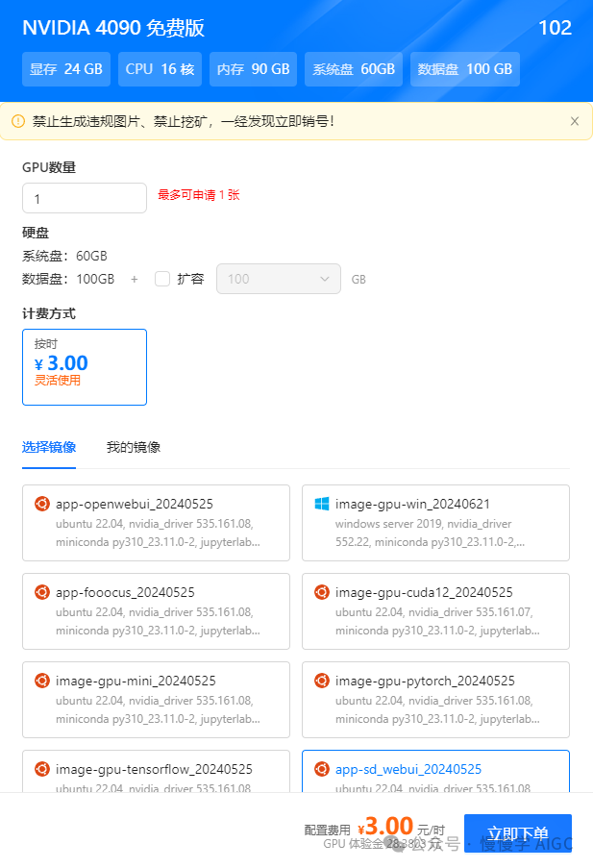Click the Ubuntu icon beside app-openwebui_20240525

point(42,504)
